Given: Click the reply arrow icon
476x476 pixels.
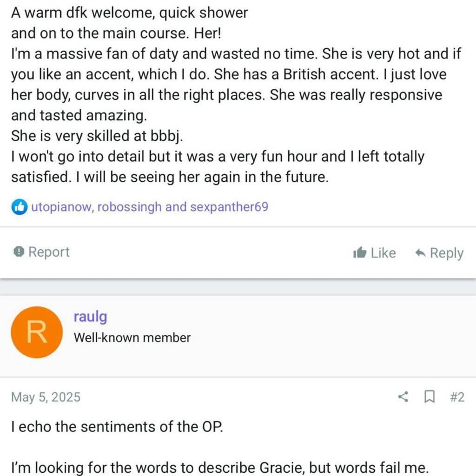Looking at the screenshot, I should tap(420, 253).
